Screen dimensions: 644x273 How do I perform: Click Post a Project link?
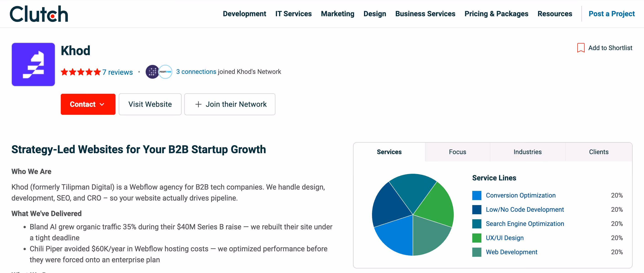[x=612, y=14]
